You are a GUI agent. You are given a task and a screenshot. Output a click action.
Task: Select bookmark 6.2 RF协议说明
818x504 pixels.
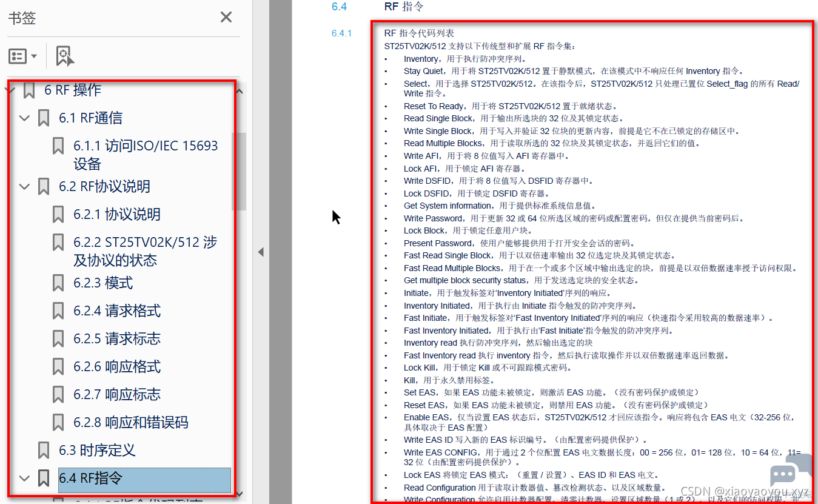pos(104,186)
